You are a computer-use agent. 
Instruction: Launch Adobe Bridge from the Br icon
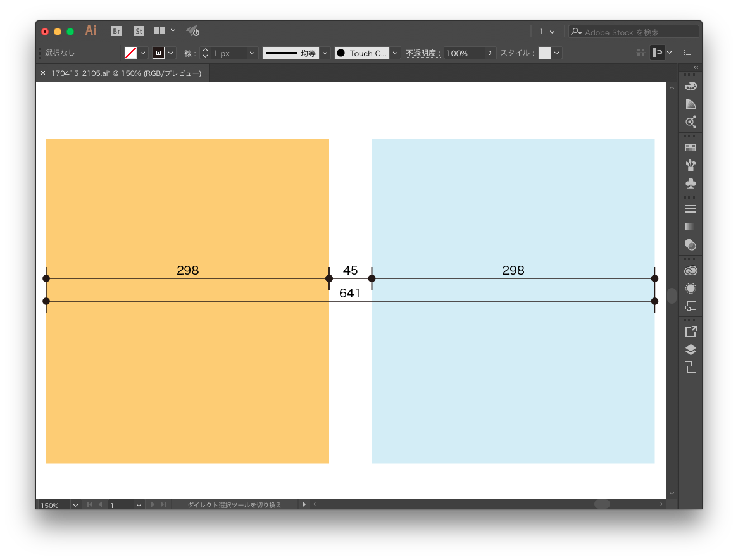(116, 31)
